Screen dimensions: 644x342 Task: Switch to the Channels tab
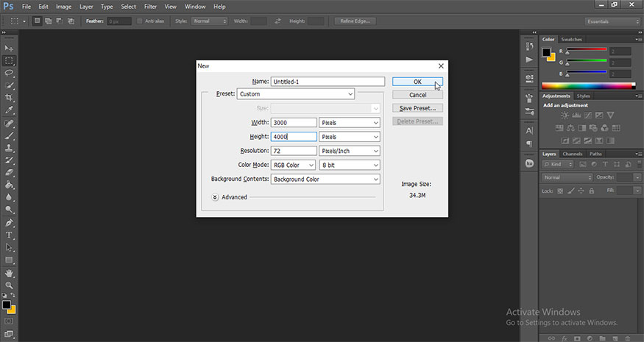(x=573, y=154)
